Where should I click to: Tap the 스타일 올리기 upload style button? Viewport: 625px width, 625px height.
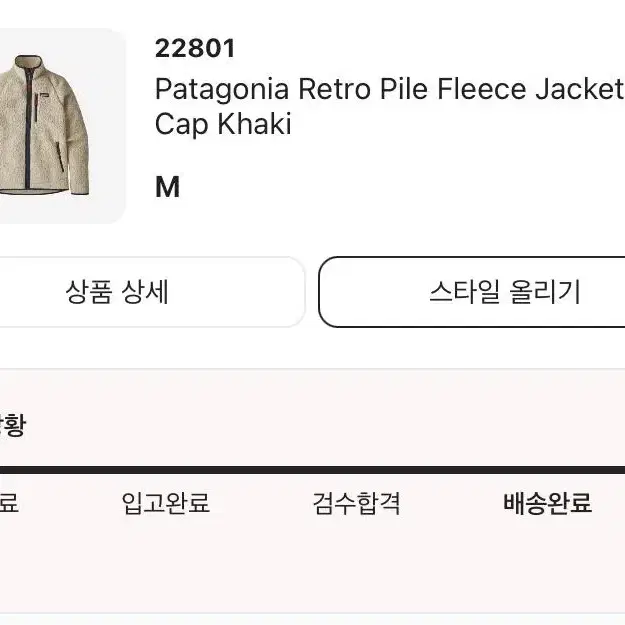(x=472, y=292)
